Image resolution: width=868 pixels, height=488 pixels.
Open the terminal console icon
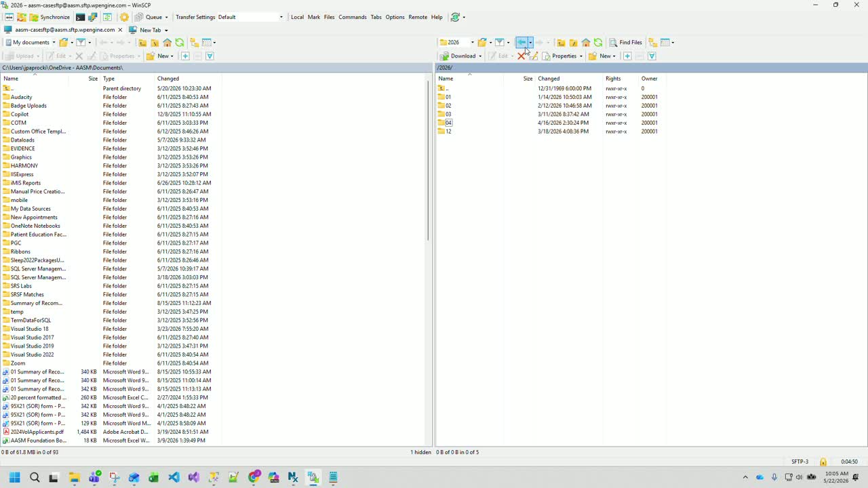81,17
